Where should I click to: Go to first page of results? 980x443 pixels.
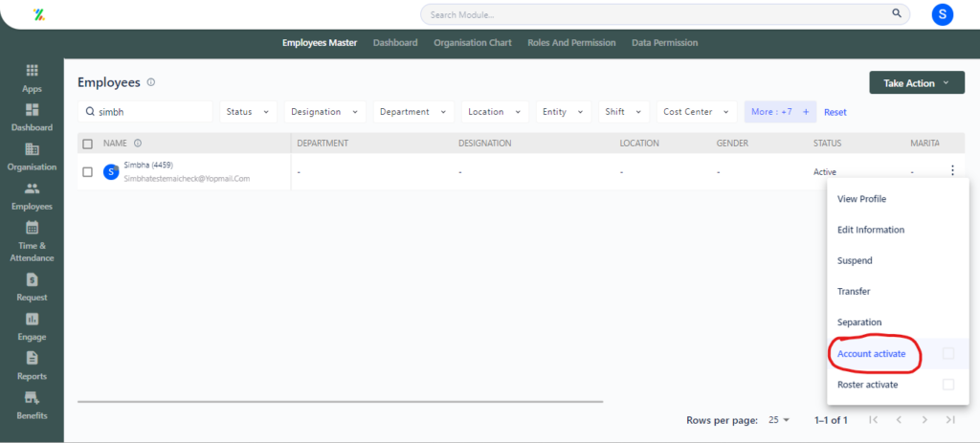[x=874, y=420]
